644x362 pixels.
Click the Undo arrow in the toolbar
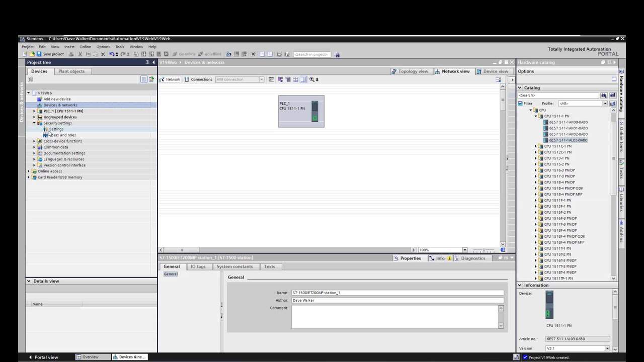click(x=112, y=54)
